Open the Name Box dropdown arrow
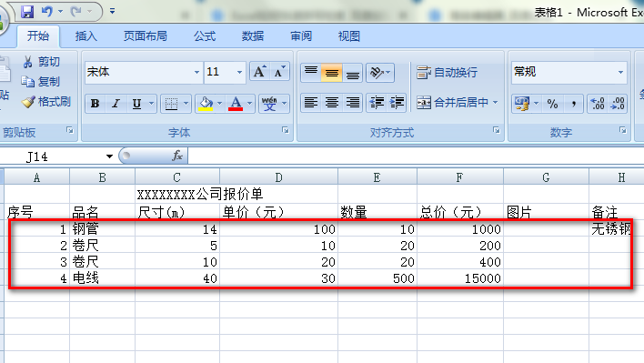 (x=109, y=156)
